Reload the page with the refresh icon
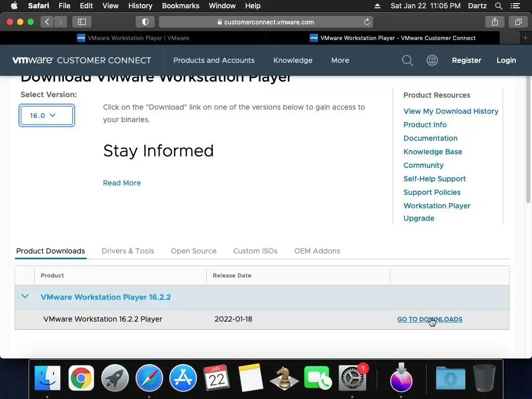The image size is (532, 399). (367, 22)
